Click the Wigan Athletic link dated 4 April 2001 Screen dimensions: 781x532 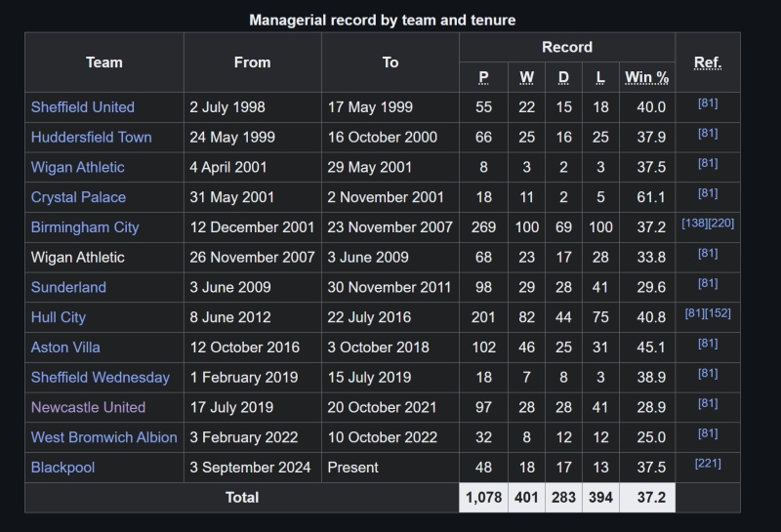(x=78, y=167)
